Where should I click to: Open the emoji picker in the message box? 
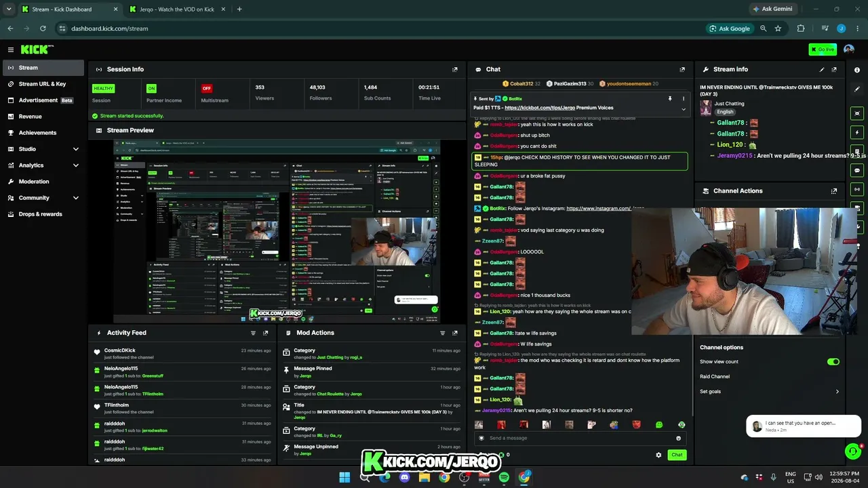pos(678,438)
